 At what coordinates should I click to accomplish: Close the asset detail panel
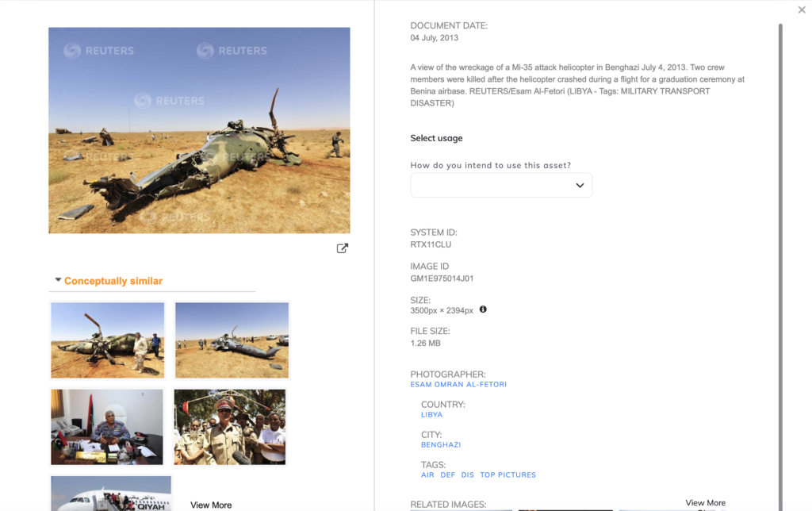tap(802, 10)
